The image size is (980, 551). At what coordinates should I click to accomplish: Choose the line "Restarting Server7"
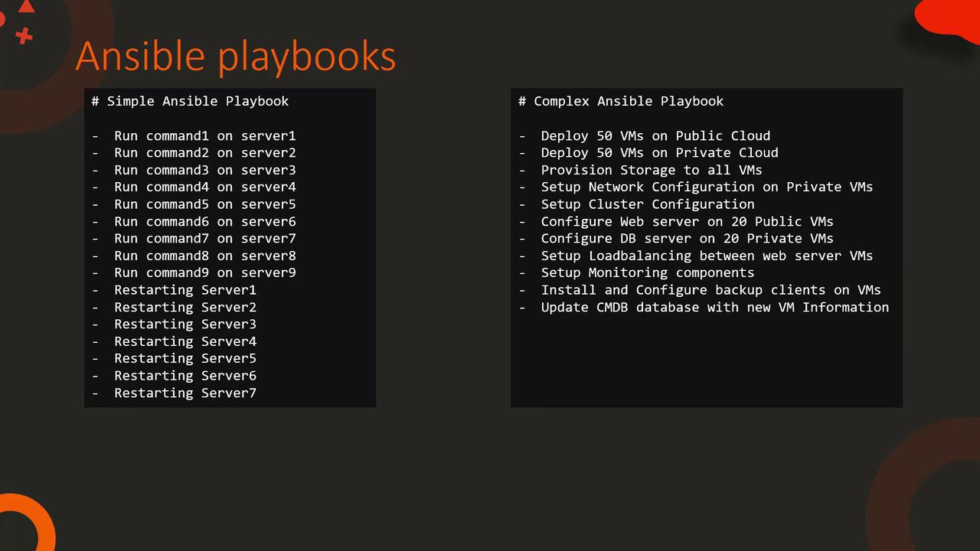click(185, 393)
